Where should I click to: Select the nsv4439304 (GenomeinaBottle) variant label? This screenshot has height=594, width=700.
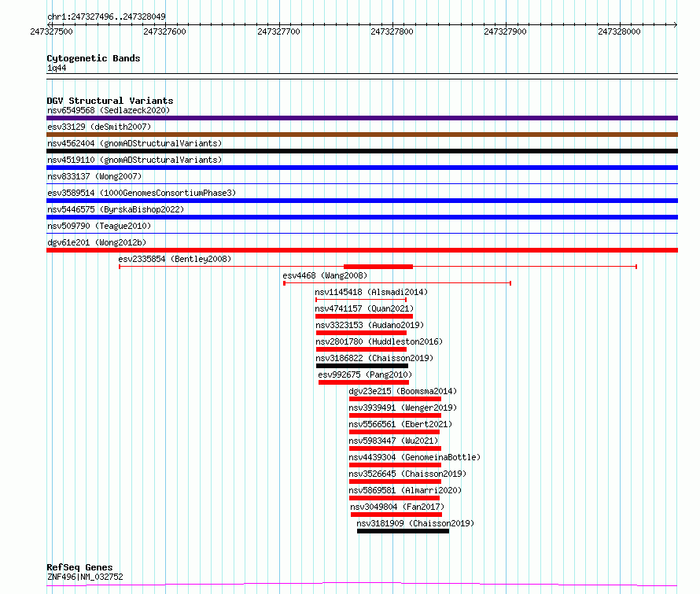tap(414, 457)
